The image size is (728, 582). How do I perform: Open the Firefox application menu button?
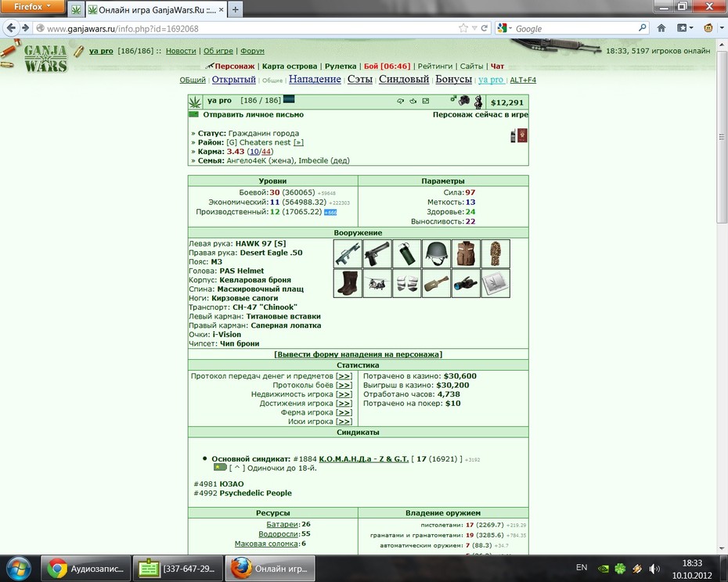[32, 6]
